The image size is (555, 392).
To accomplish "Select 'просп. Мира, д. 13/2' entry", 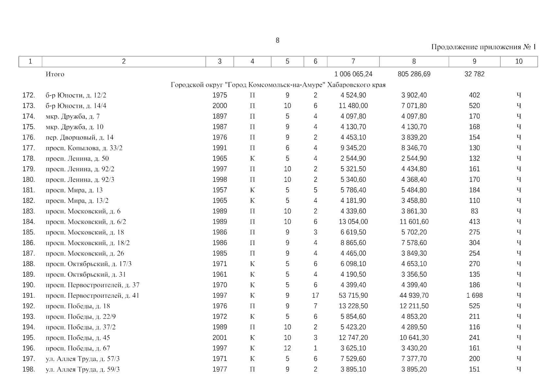I will tap(77, 201).
